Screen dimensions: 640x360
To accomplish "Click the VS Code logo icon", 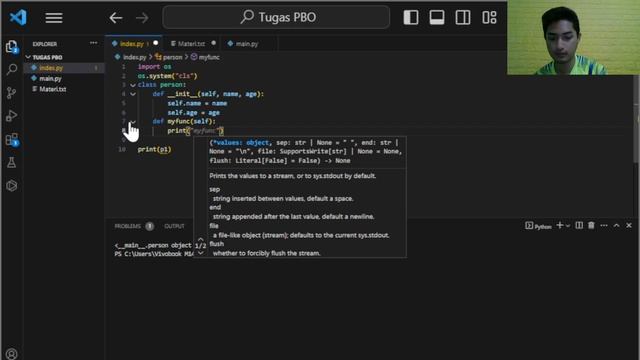I will click(x=18, y=18).
